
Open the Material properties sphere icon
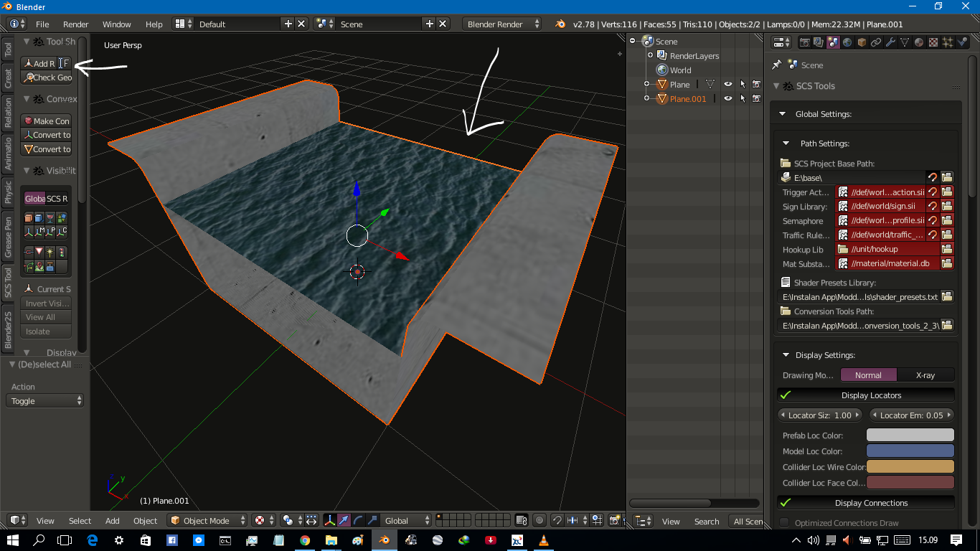coord(919,42)
